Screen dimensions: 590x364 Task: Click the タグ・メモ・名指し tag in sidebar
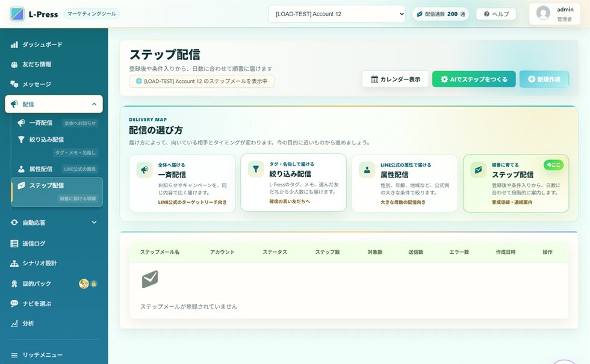coord(75,153)
